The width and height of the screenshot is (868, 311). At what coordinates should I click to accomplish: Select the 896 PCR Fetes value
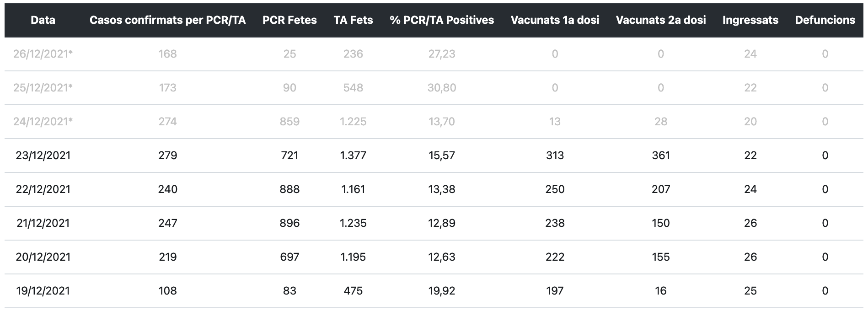click(x=289, y=223)
